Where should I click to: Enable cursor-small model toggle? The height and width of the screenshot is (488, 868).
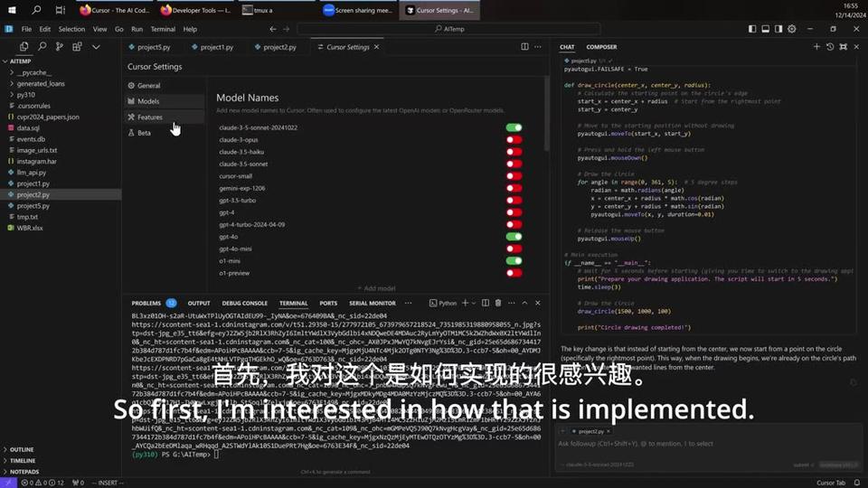514,176
